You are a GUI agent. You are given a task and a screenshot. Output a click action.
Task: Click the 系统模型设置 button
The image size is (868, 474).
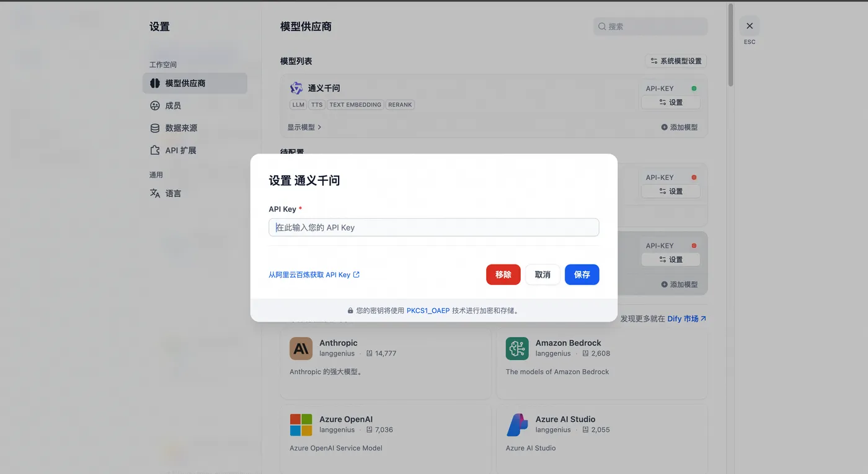point(676,61)
